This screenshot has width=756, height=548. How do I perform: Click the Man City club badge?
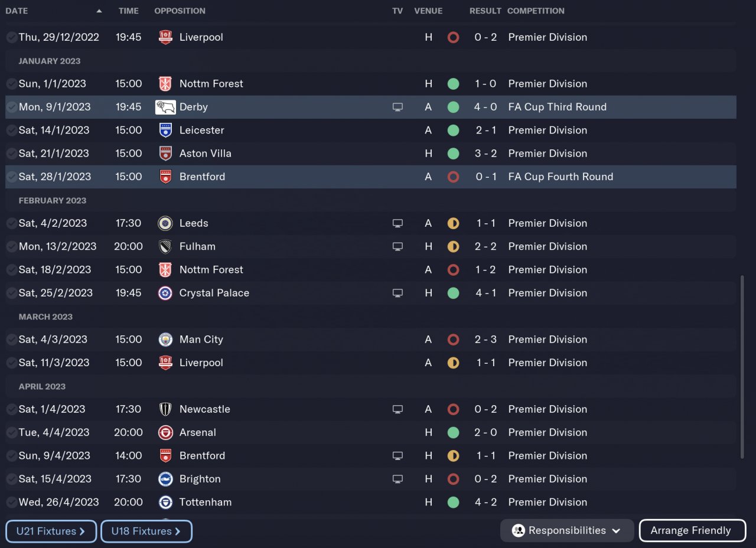tap(165, 340)
